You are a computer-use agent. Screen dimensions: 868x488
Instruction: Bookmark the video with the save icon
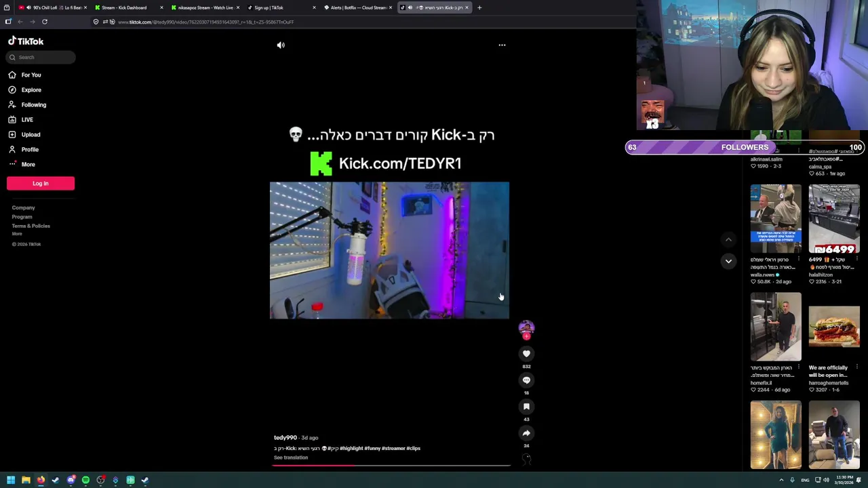coord(526,406)
